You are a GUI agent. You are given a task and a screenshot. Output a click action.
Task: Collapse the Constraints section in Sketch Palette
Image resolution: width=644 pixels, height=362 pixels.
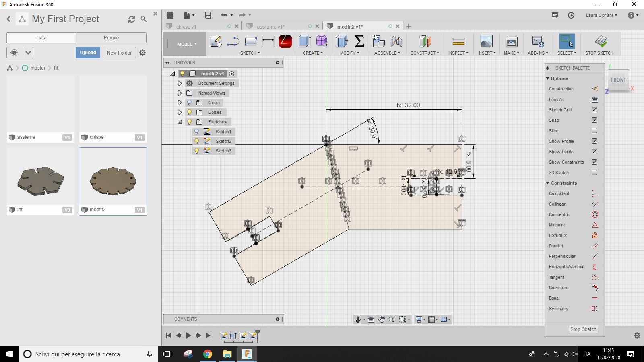(x=548, y=183)
